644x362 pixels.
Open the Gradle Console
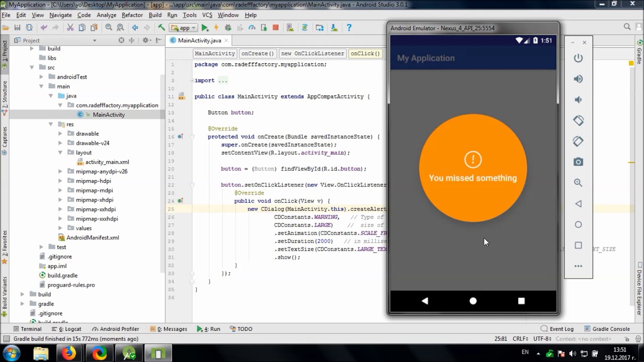click(606, 329)
